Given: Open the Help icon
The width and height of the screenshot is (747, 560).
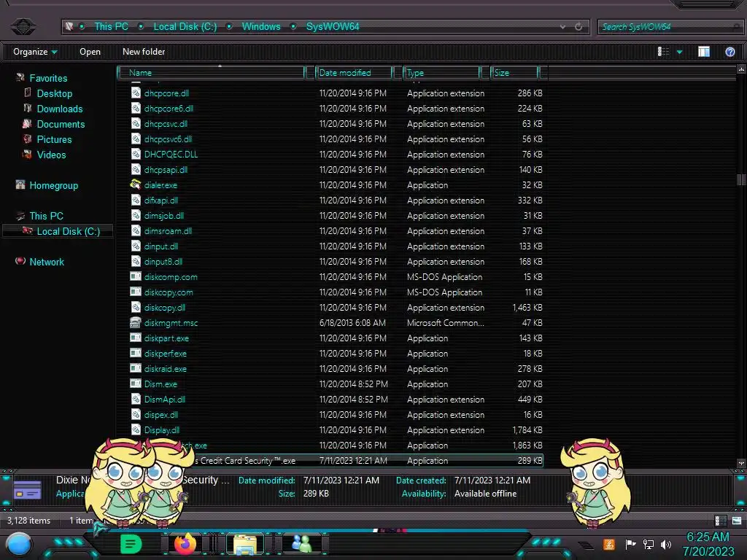Looking at the screenshot, I should pyautogui.click(x=729, y=52).
